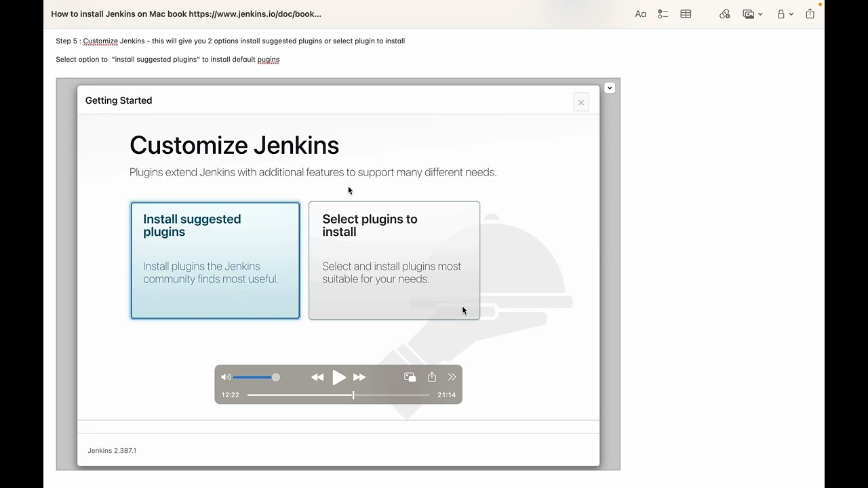Add a table to the note
The height and width of the screenshot is (488, 868).
(686, 14)
